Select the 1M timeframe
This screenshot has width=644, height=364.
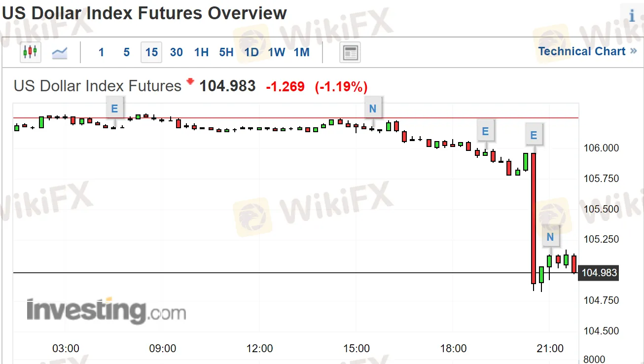[301, 52]
